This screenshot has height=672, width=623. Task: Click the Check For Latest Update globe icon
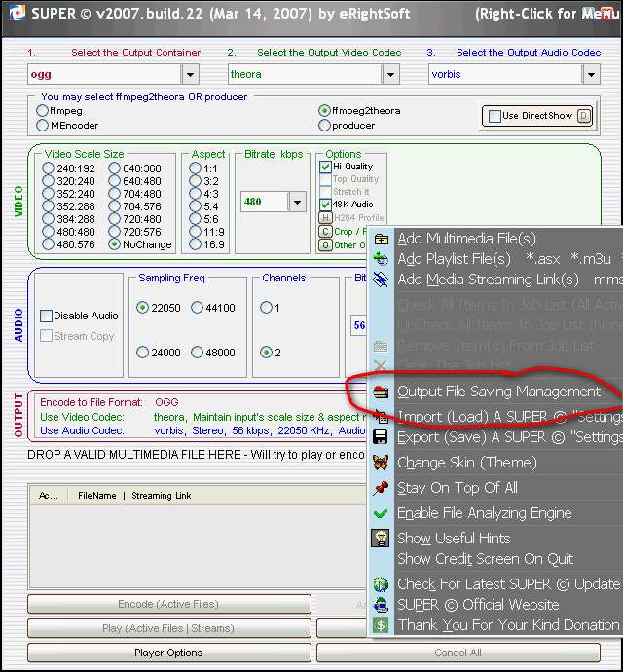(x=381, y=584)
